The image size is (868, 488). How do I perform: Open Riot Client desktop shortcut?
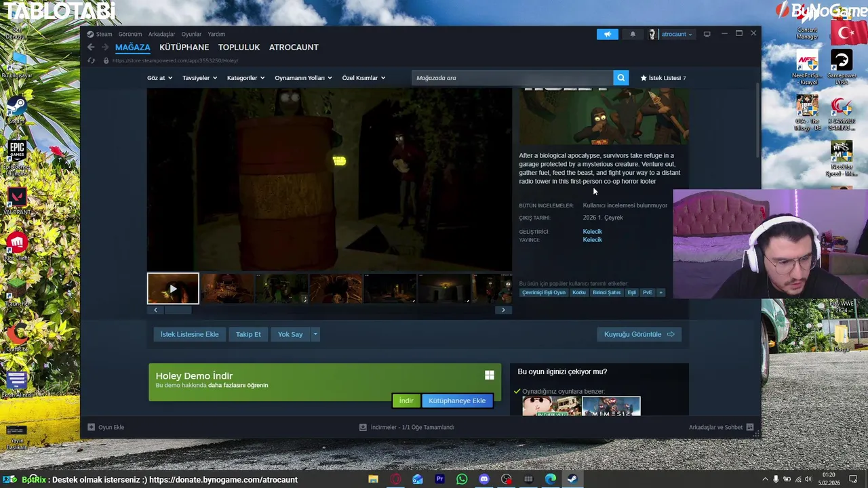pos(16,248)
